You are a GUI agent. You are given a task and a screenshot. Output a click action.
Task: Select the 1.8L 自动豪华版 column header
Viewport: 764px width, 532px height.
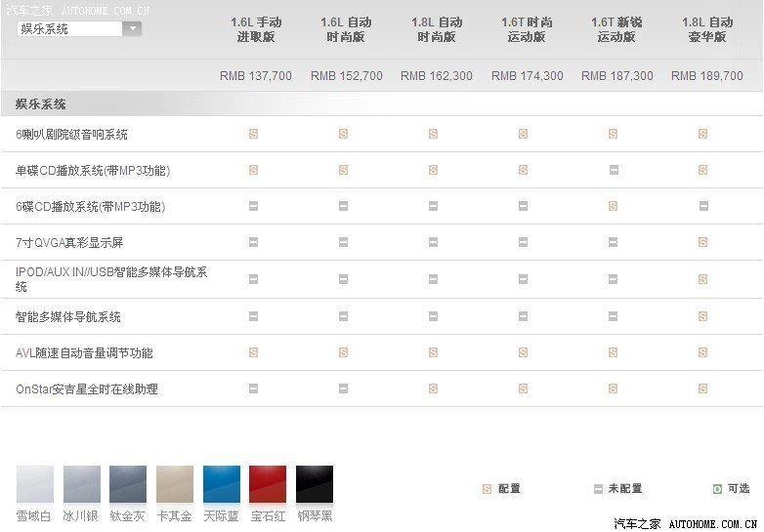click(707, 29)
